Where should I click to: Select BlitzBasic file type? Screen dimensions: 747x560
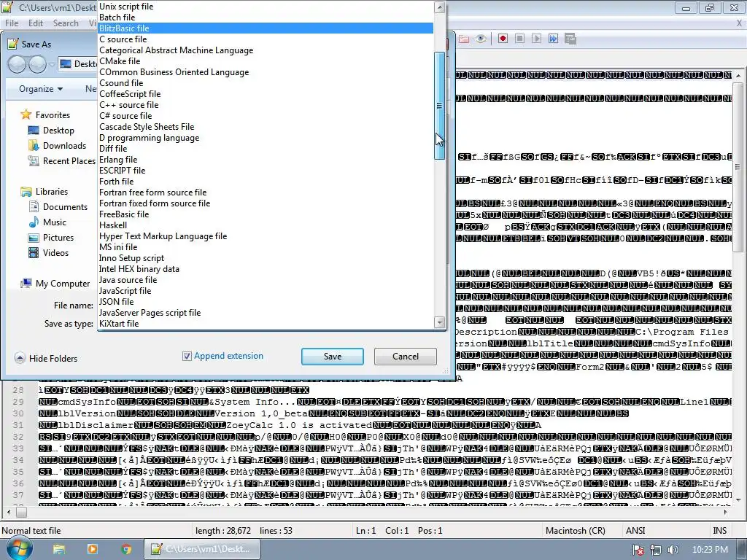266,28
